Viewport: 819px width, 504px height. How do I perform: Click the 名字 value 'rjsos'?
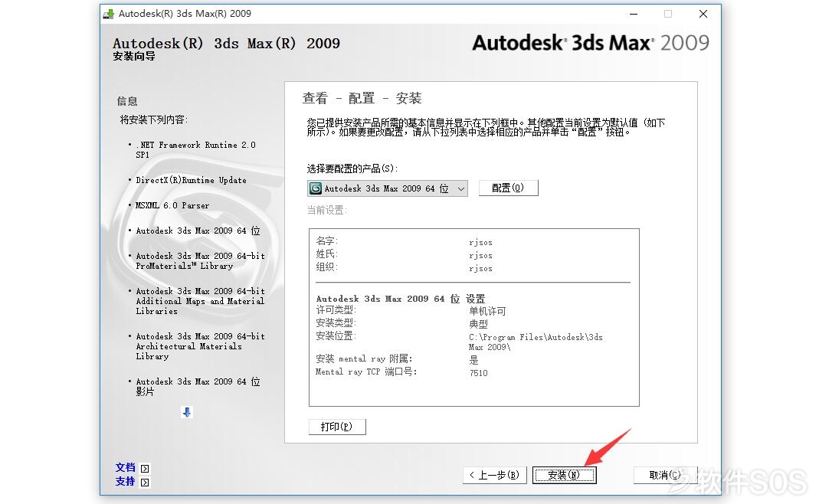480,242
